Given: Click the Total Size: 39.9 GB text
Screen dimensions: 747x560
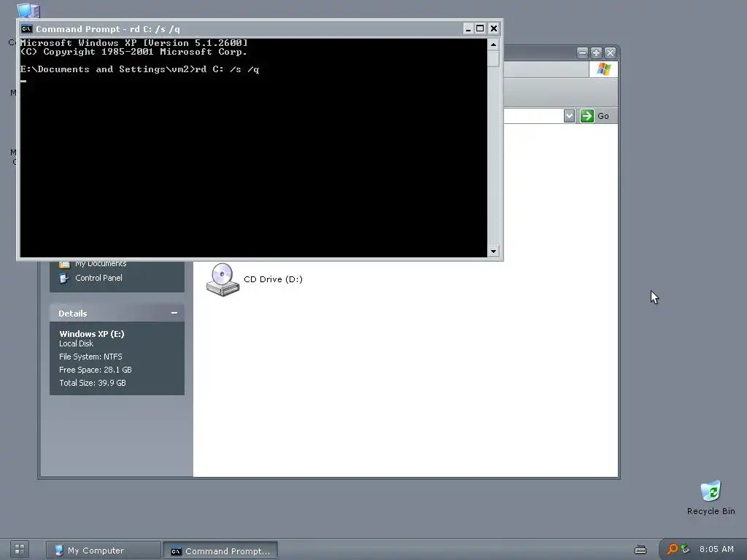Looking at the screenshot, I should click(93, 383).
